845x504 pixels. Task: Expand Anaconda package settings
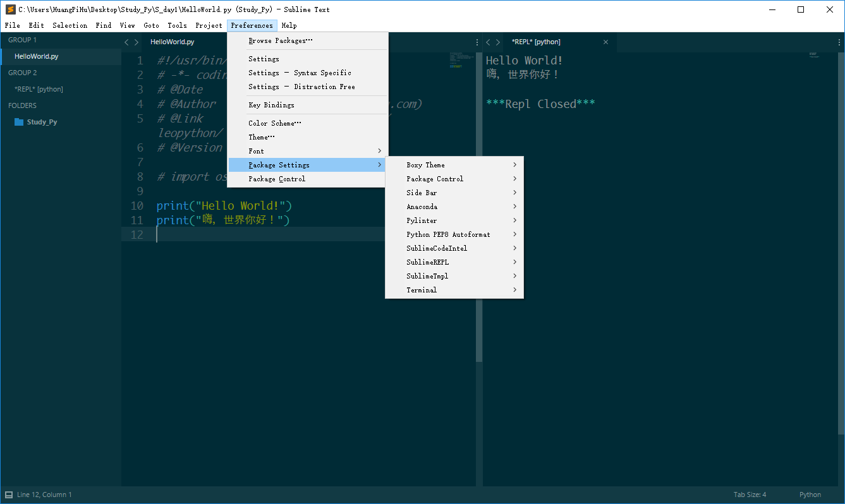[454, 207]
